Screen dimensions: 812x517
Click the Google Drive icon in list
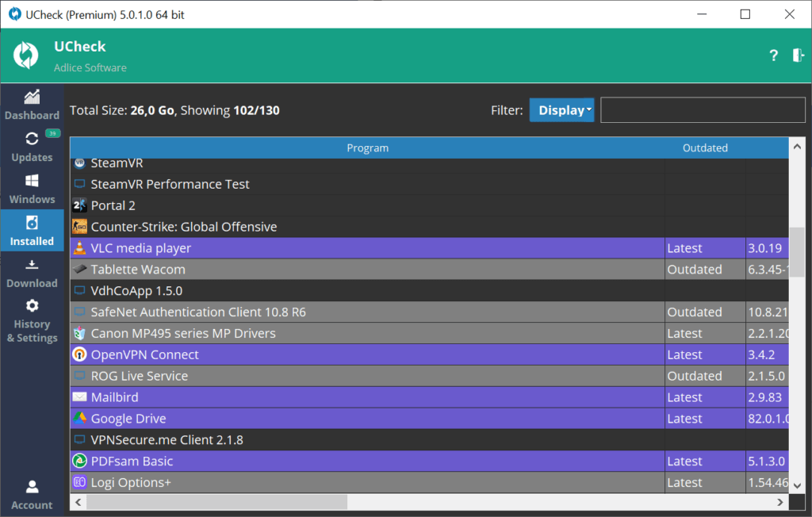pos(79,419)
